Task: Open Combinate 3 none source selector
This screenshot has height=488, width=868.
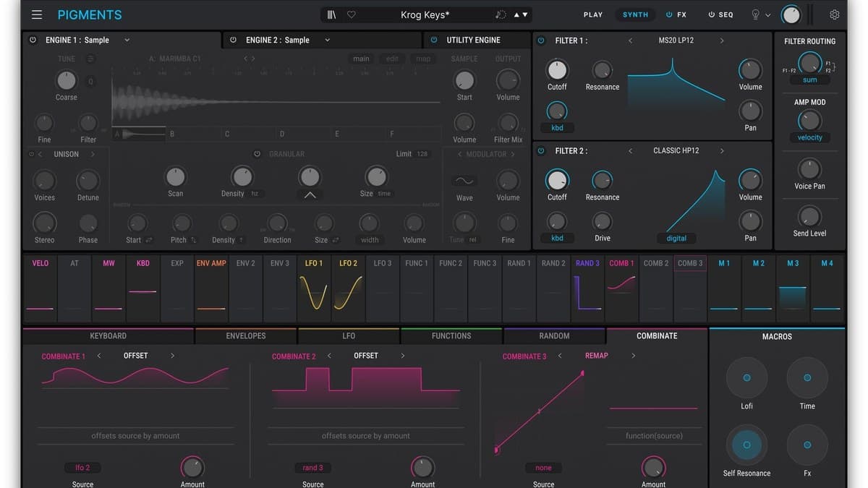Action: pyautogui.click(x=543, y=468)
